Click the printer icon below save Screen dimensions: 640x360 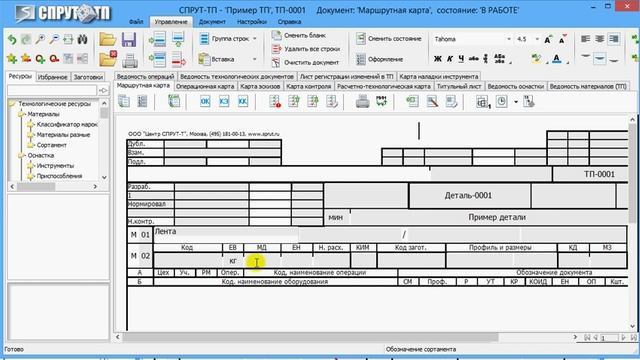[x=130, y=61]
